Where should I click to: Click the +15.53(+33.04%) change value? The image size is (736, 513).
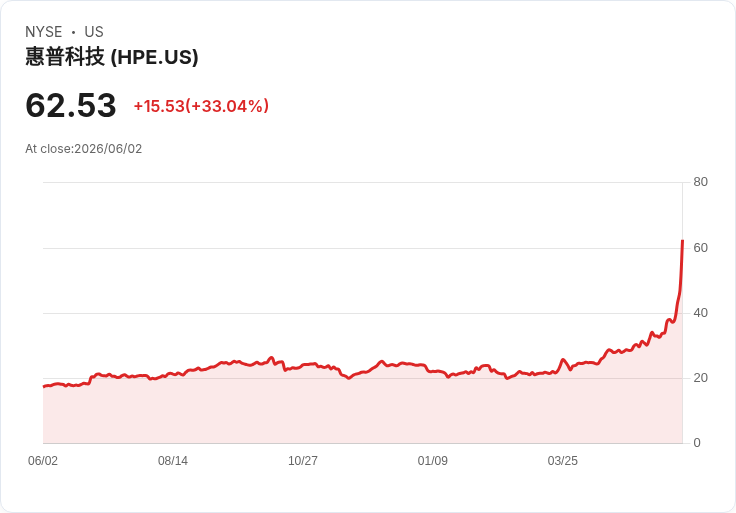coord(201,106)
